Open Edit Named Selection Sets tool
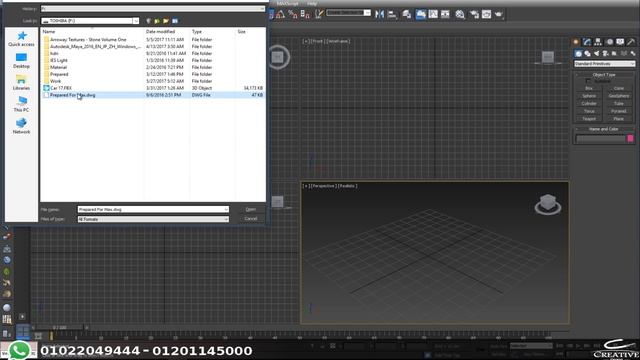640x360 pixels. [319, 15]
